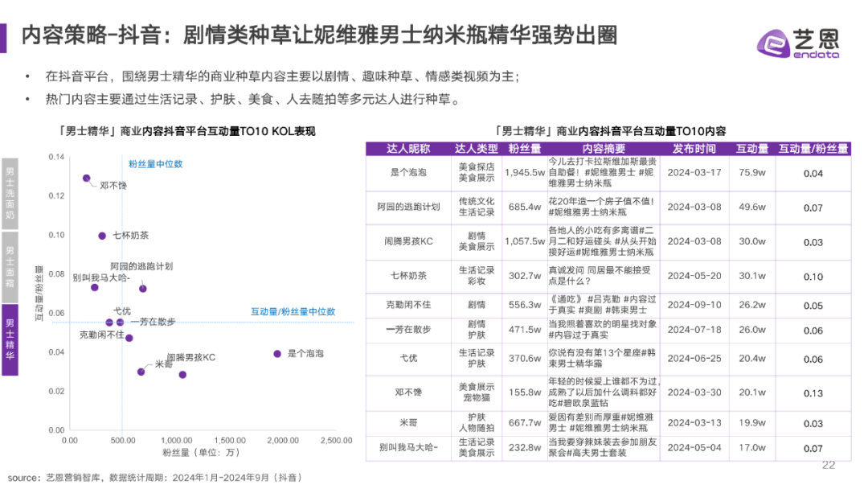Click the 一芳在散步 table name cell
Screen dimensions: 868x489
[x=408, y=330]
